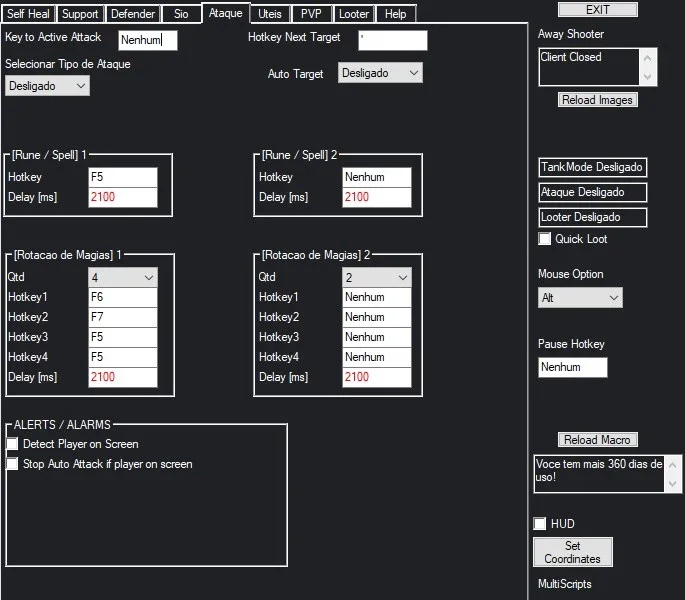Open the Help tab
Screen dimensions: 685x600
pyautogui.click(x=396, y=14)
